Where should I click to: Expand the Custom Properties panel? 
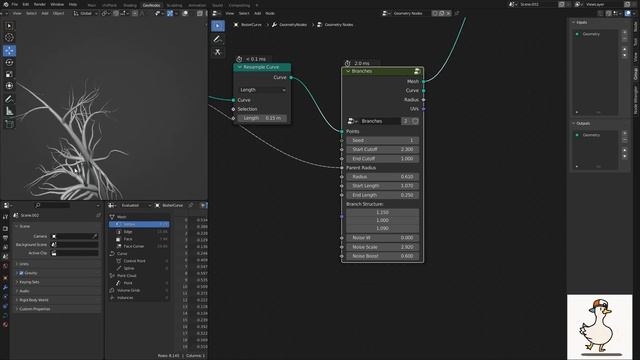[58, 309]
